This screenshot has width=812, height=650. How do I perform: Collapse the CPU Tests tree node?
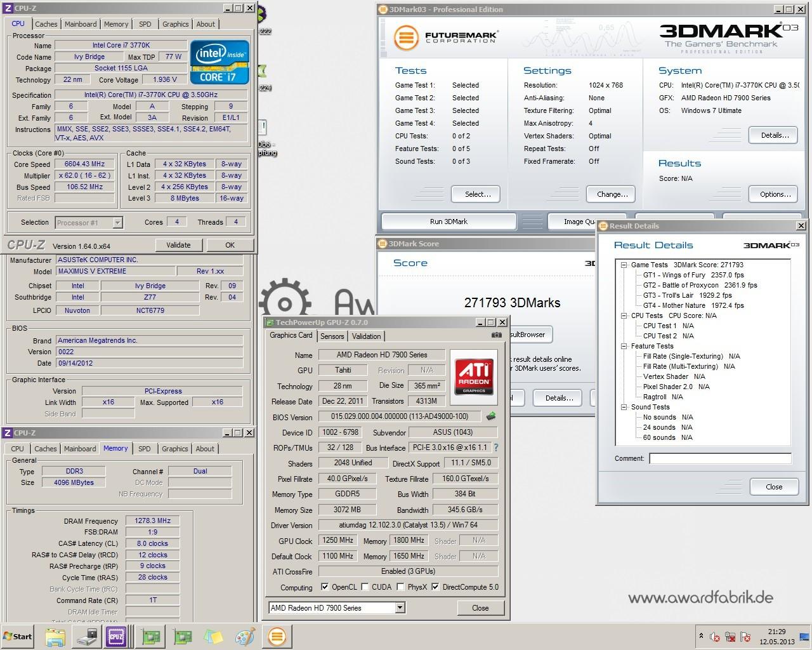(624, 315)
